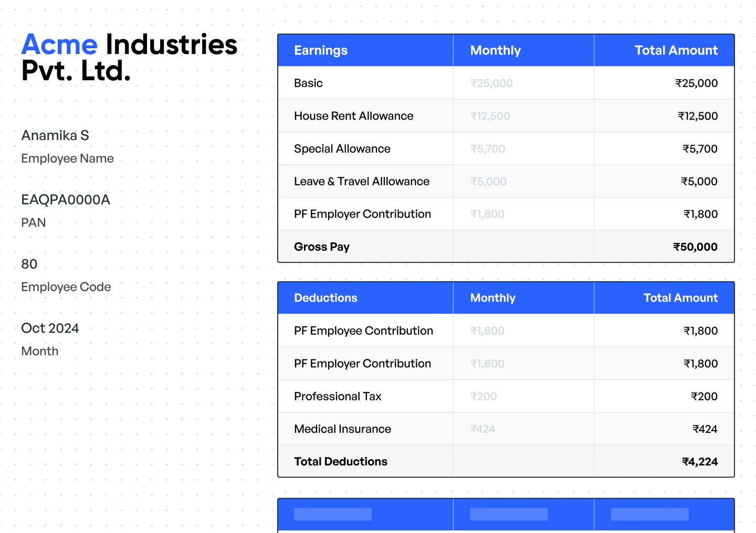
Task: Select the Oct 2024 month value
Action: (50, 328)
